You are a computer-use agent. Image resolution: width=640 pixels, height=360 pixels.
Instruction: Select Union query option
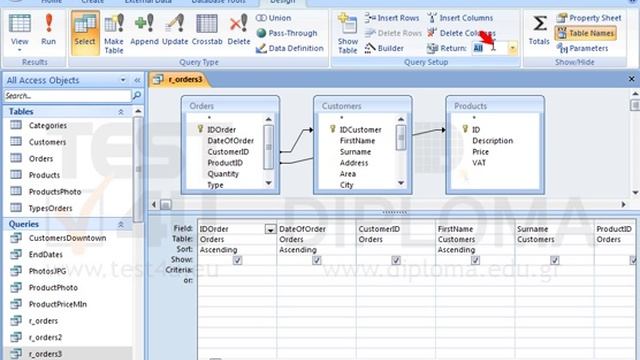click(x=273, y=18)
